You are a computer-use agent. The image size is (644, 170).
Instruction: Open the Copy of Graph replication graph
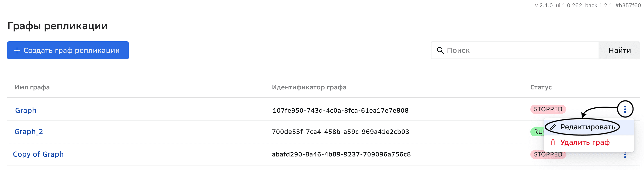pos(38,154)
